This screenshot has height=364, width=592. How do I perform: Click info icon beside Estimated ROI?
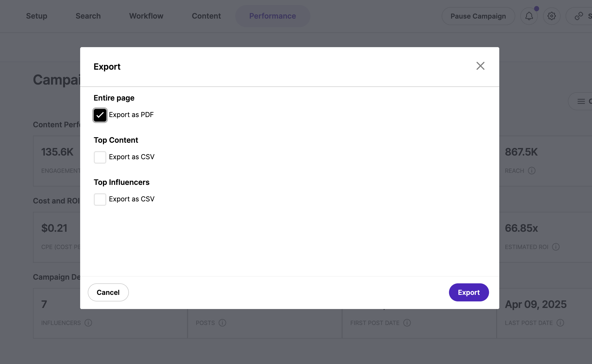556,247
